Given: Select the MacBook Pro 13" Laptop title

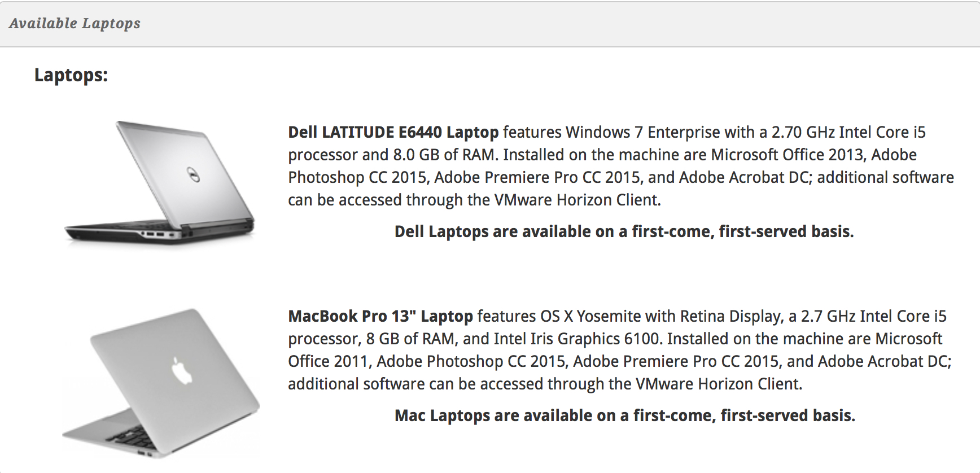Looking at the screenshot, I should tap(380, 316).
